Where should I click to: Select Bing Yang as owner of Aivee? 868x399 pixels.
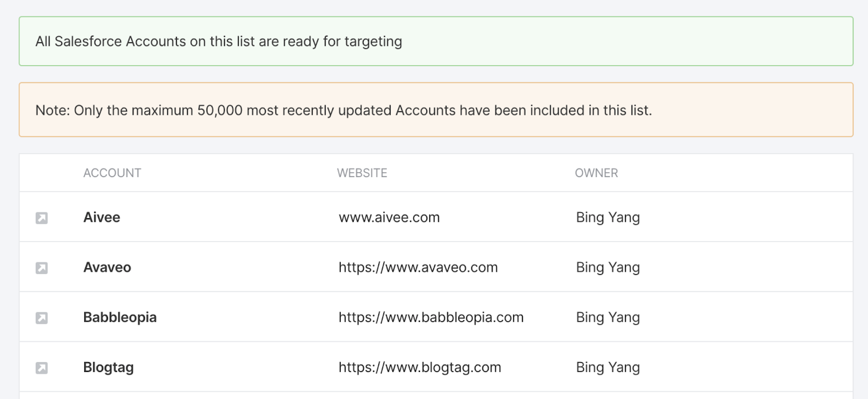(x=608, y=217)
